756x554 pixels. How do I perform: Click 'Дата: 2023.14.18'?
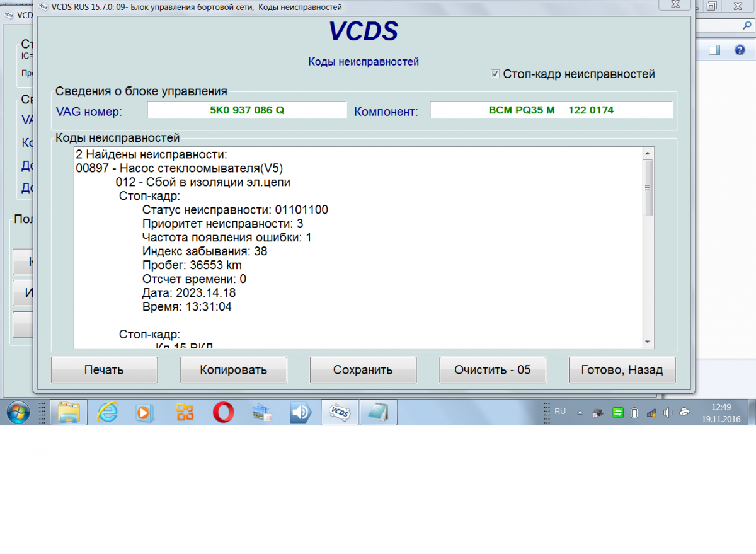[189, 293]
